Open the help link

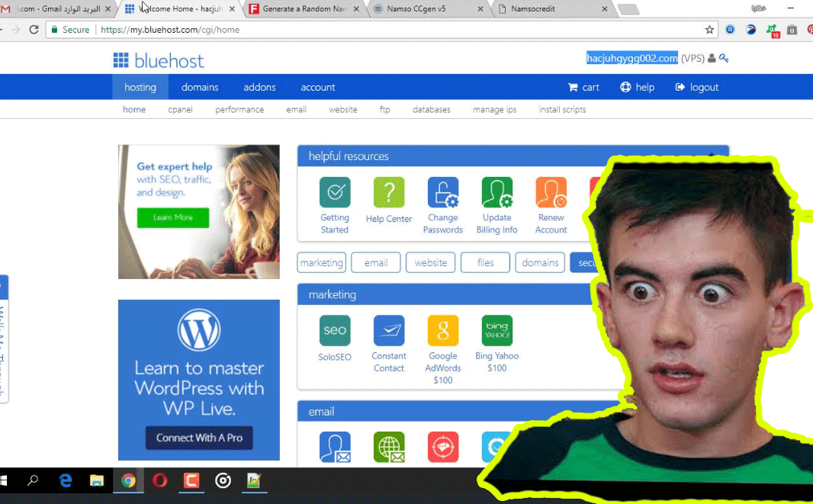pyautogui.click(x=638, y=87)
